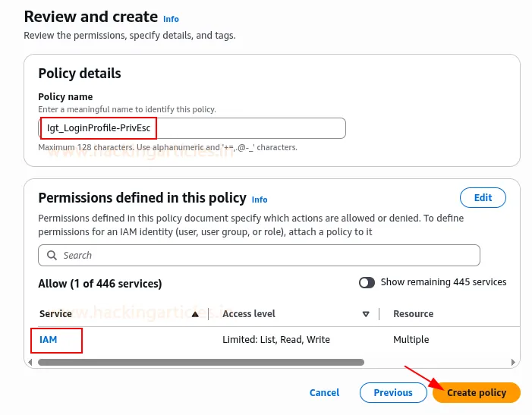Click the Edit button for policy permissions

(483, 197)
